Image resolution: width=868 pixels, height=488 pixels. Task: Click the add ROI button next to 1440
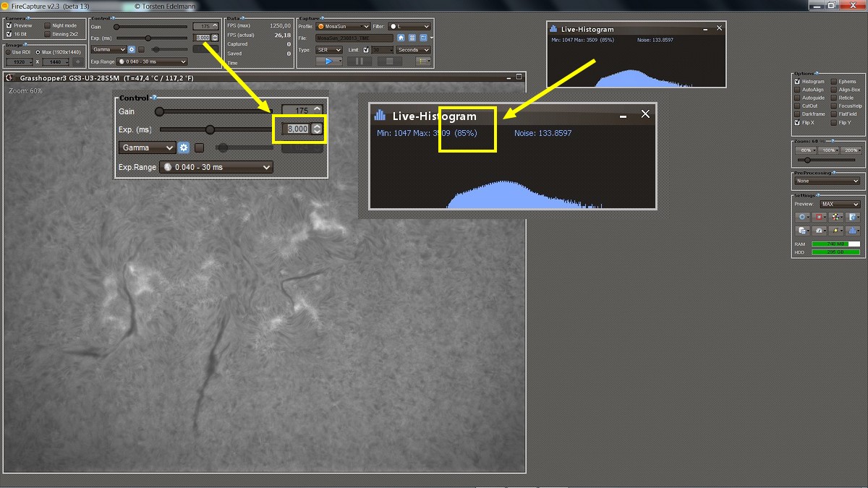click(x=78, y=61)
